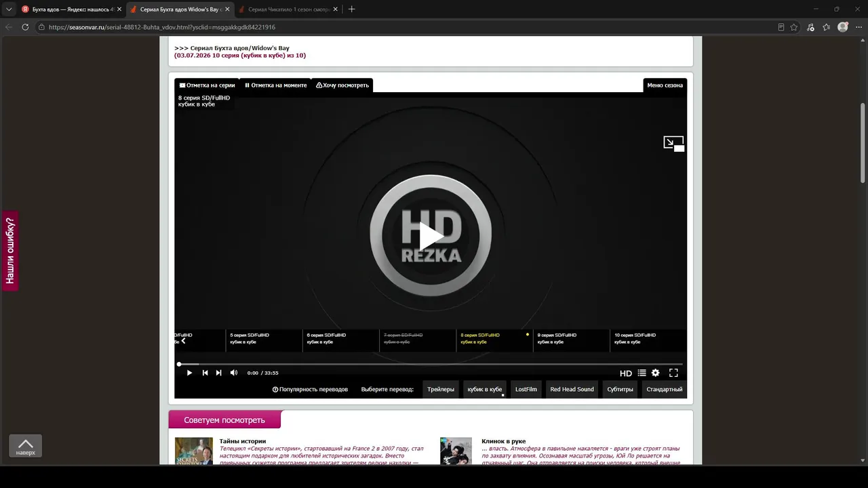Image resolution: width=868 pixels, height=488 pixels.
Task: Choose the Трейлеры translation option
Action: click(x=441, y=390)
